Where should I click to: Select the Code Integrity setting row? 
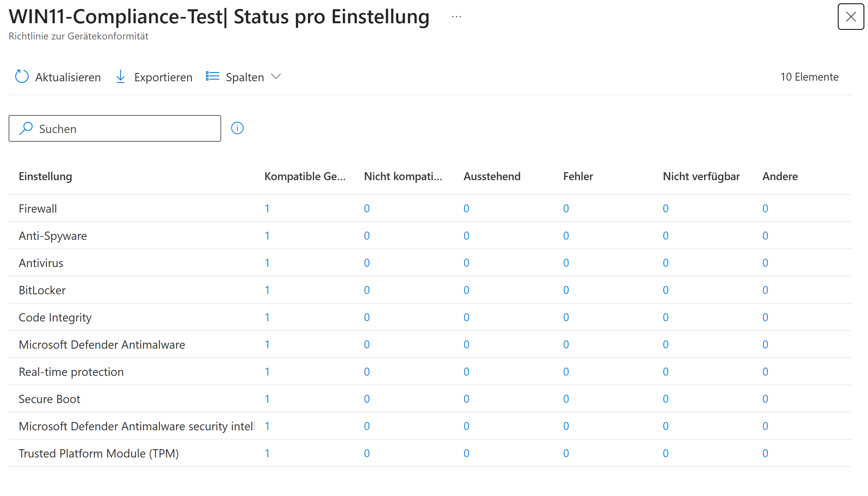[x=55, y=317]
